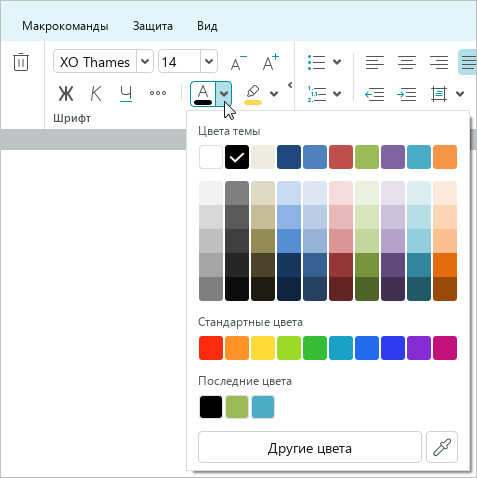Decrease font size with A minus icon
477x478 pixels.
click(238, 62)
